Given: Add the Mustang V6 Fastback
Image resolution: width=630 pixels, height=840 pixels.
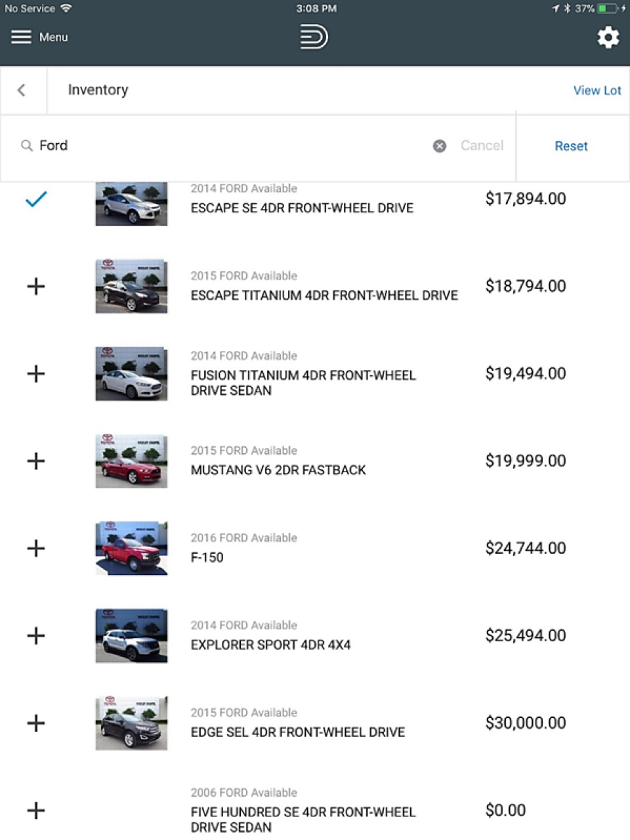Looking at the screenshot, I should click(x=36, y=461).
